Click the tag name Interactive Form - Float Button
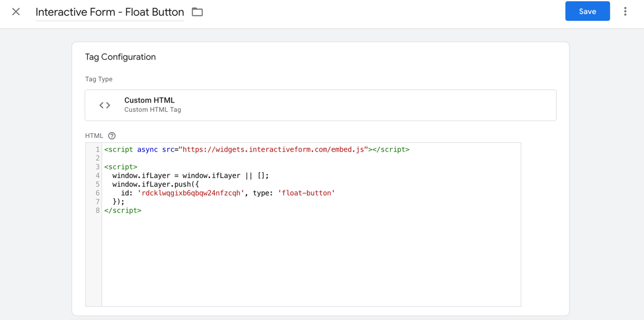The height and width of the screenshot is (320, 644). (x=109, y=11)
